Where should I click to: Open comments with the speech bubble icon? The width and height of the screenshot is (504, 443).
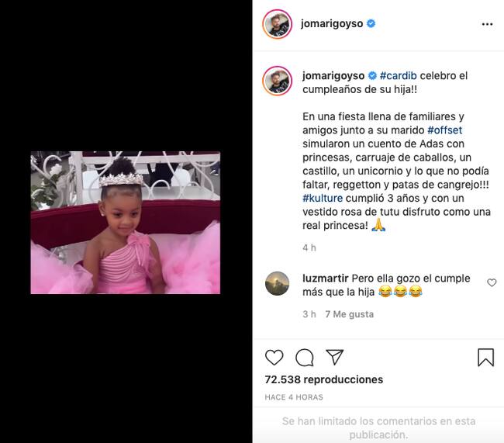(305, 358)
